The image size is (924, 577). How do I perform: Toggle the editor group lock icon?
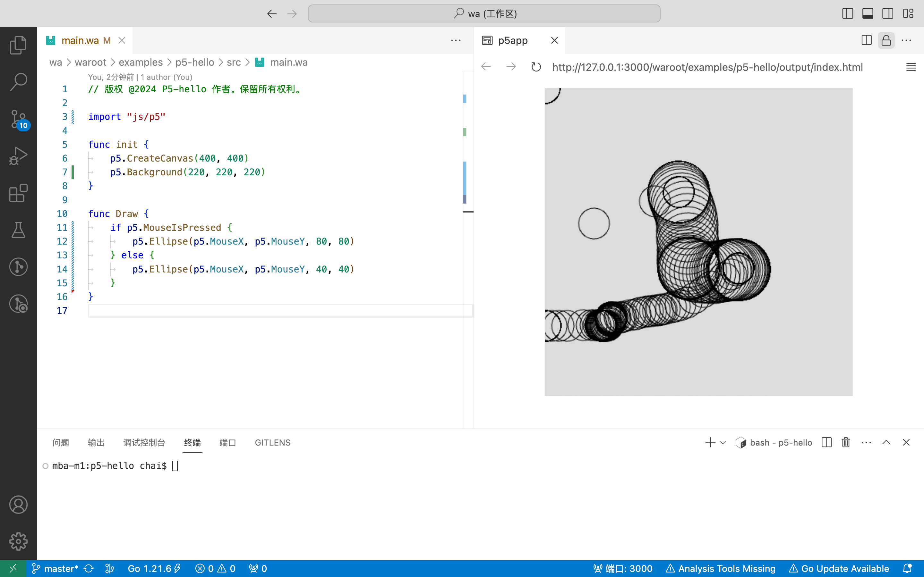(x=886, y=40)
